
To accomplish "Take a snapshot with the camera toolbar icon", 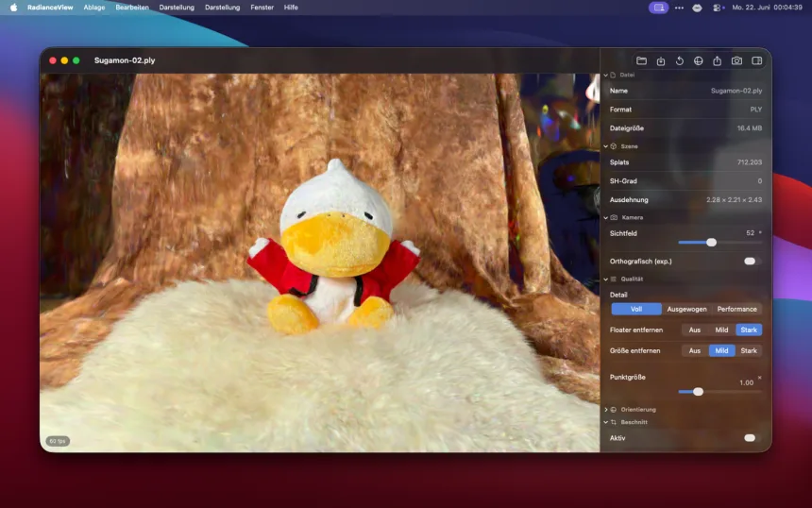I will 736,60.
